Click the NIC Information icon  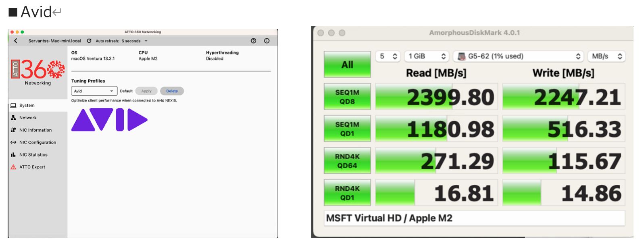tap(13, 130)
